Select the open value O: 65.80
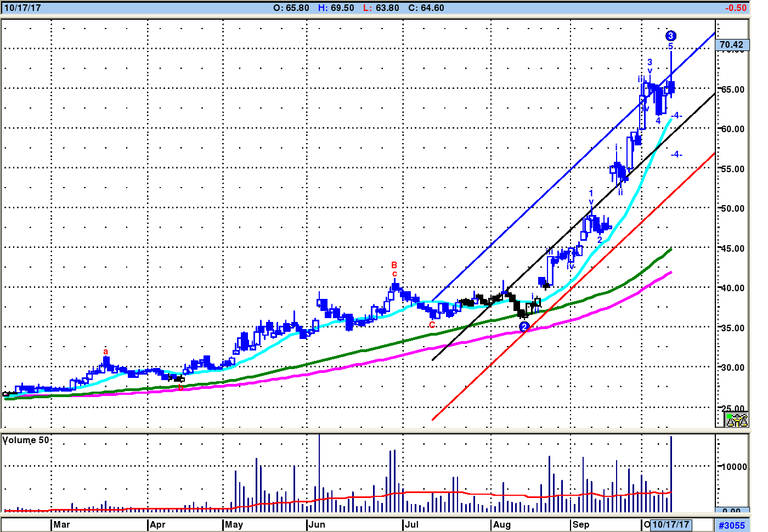 [291, 8]
